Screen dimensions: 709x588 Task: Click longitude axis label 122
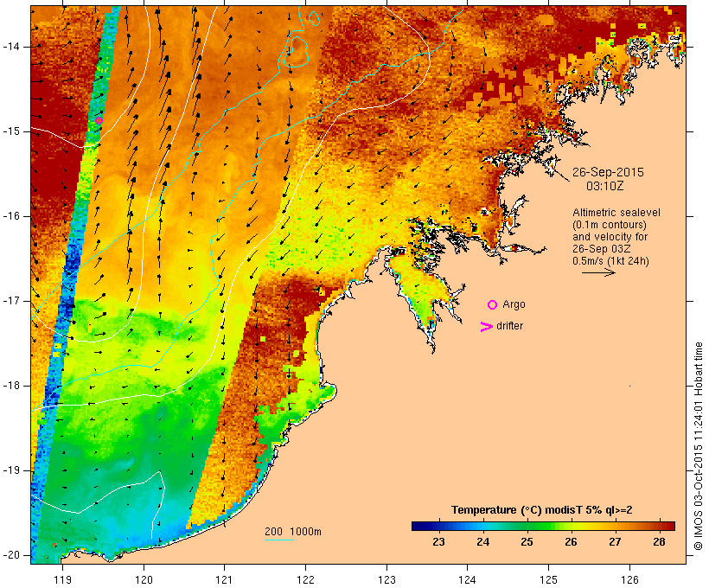[x=306, y=579]
